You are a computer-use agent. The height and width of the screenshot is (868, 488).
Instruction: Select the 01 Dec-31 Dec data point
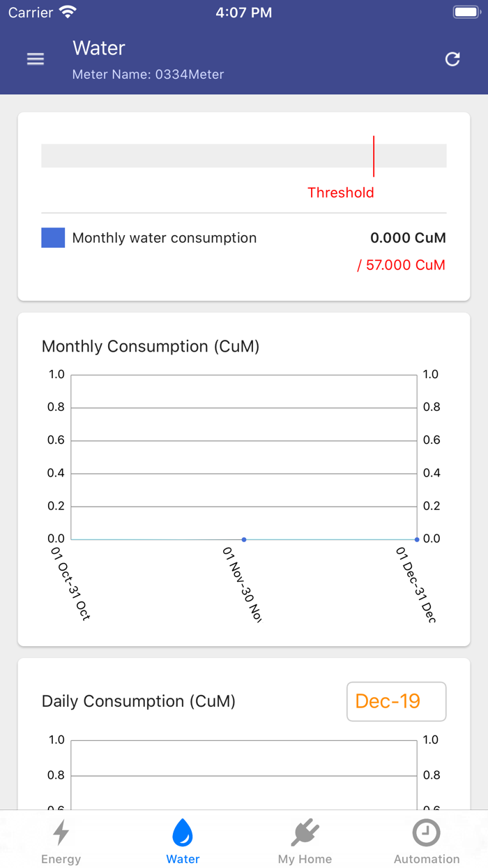[417, 539]
